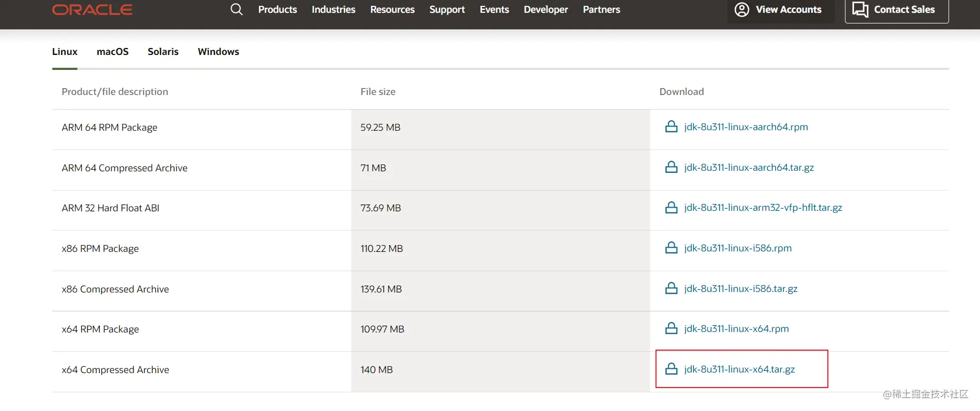Click the View Accounts user icon
980x411 pixels.
[x=742, y=10]
